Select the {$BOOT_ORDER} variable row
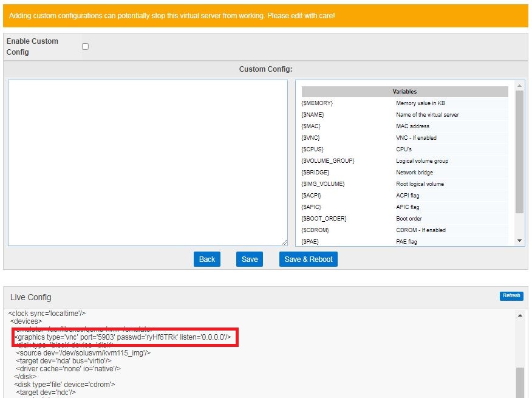The height and width of the screenshot is (398, 532). 324,219
